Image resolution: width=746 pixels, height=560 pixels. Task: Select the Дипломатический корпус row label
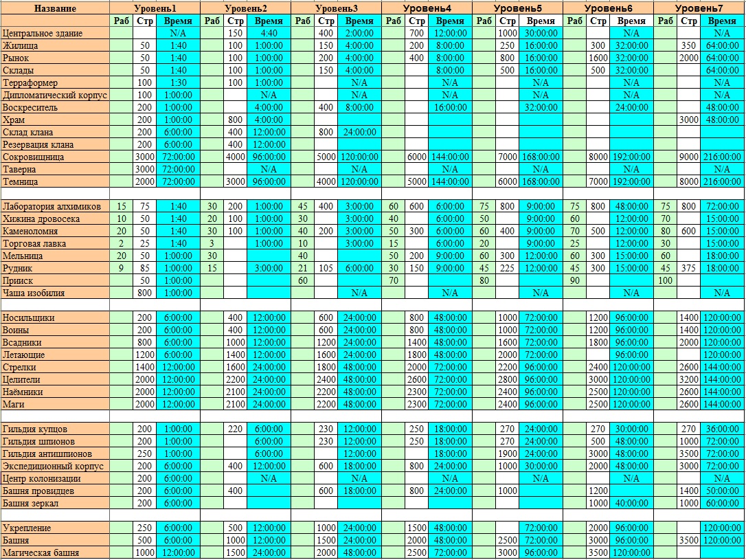click(55, 95)
